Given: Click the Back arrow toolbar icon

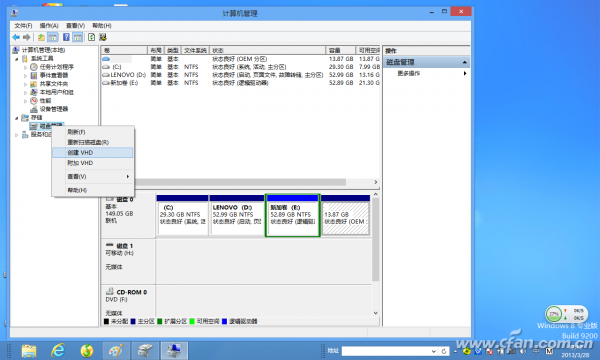Looking at the screenshot, I should (x=16, y=37).
